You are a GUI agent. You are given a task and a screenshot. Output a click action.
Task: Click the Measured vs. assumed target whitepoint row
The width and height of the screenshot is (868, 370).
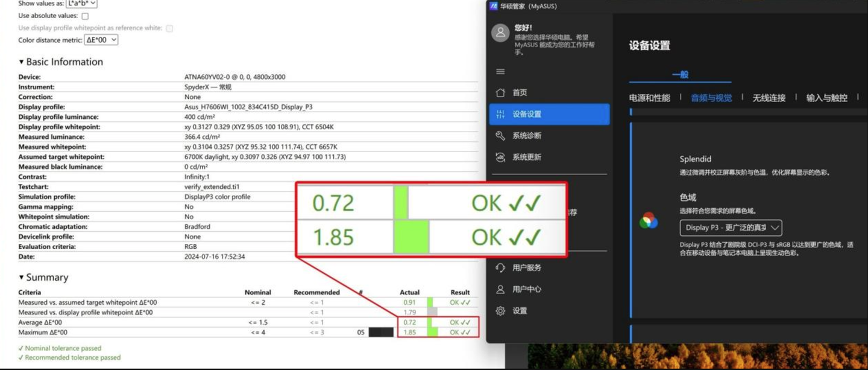(x=248, y=302)
